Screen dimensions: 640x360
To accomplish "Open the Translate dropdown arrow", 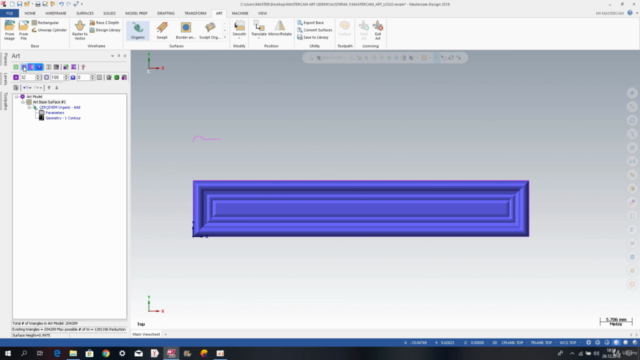I will click(x=259, y=38).
